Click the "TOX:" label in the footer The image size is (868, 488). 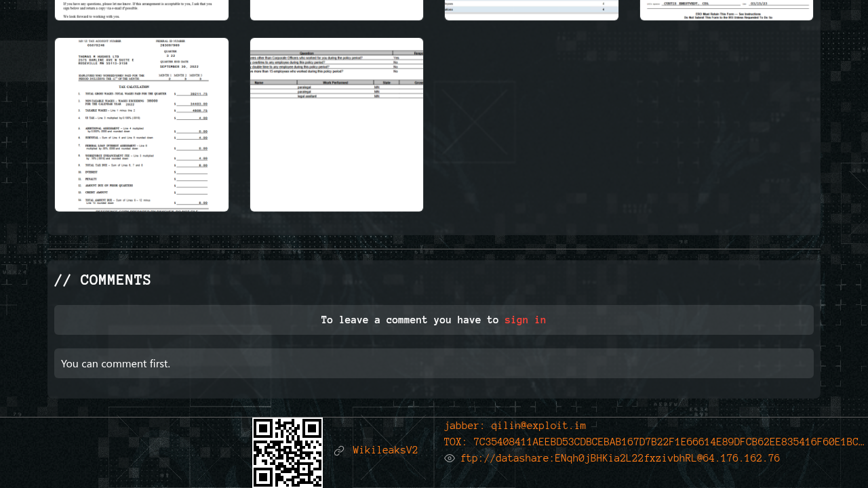[x=456, y=443]
